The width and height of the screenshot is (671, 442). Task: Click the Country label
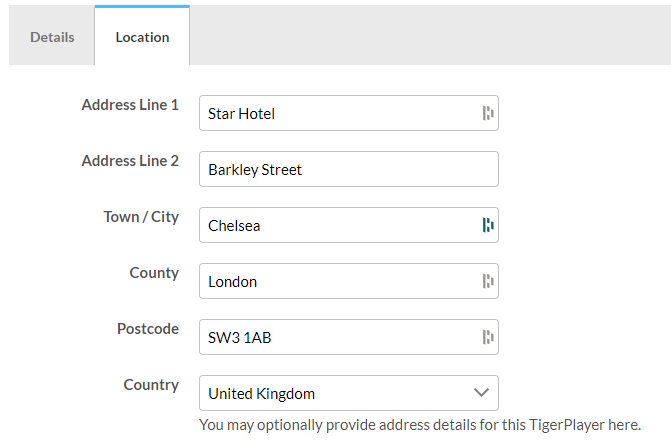click(x=151, y=385)
